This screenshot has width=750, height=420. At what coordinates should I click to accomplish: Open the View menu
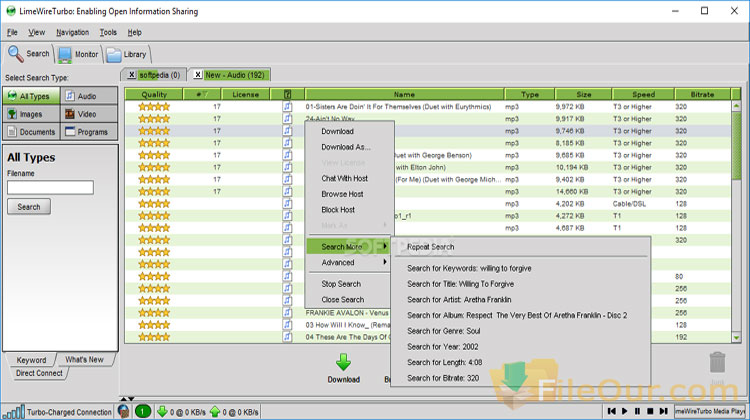pos(36,33)
